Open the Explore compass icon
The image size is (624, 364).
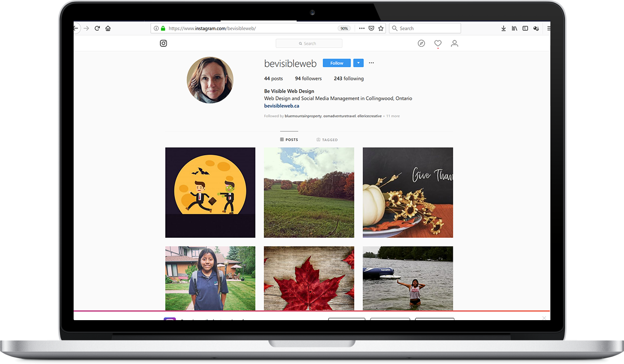421,43
